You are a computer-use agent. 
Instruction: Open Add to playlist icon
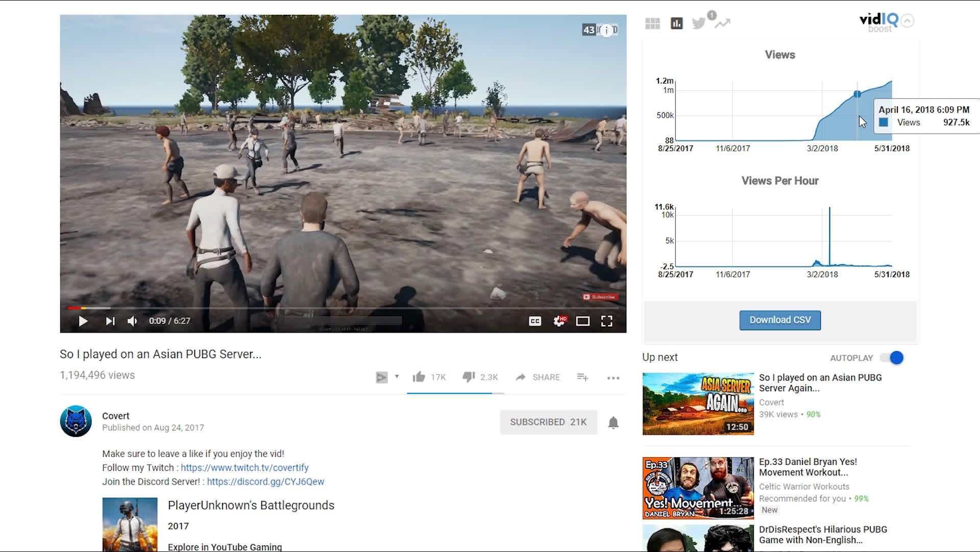click(x=582, y=377)
